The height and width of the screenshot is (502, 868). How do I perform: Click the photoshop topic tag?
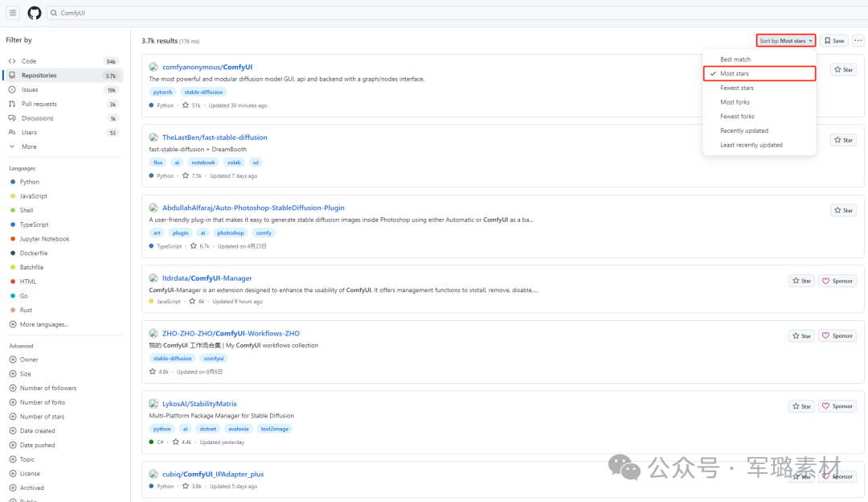click(x=231, y=232)
